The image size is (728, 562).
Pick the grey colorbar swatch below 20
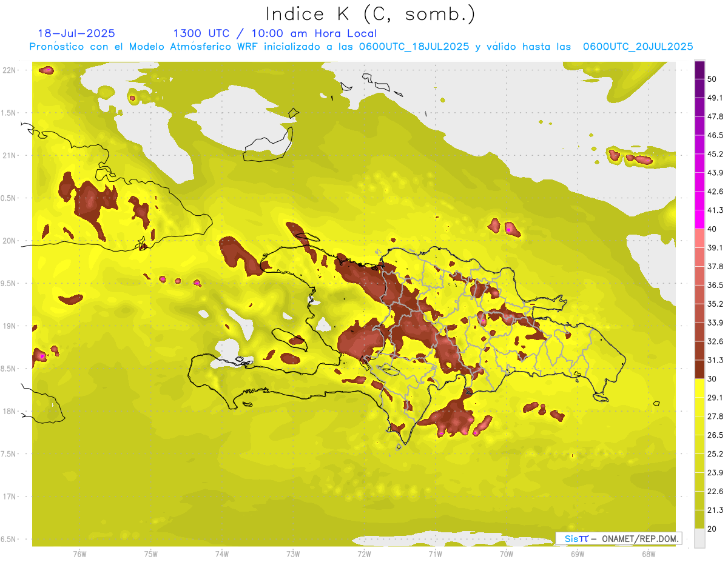click(x=699, y=538)
